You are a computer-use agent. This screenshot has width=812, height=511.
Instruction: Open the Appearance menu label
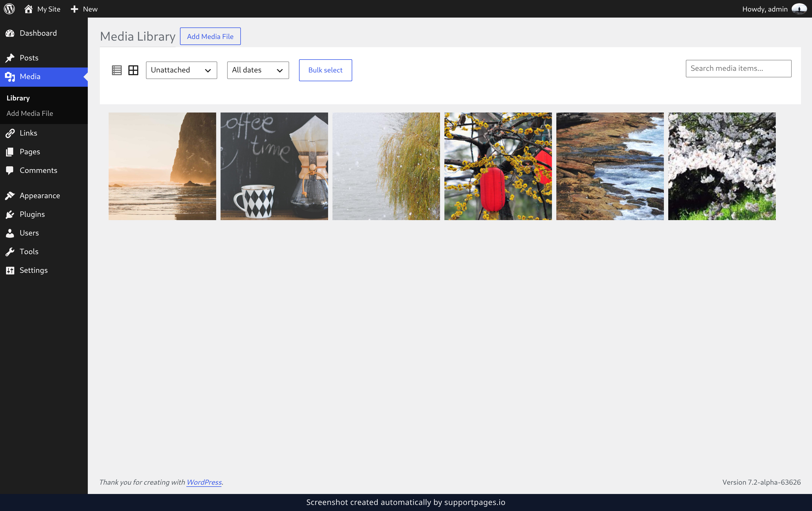[x=40, y=196]
